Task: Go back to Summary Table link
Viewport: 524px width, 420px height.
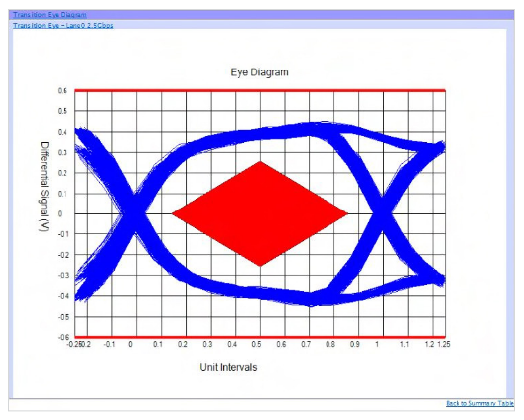Action: [x=479, y=403]
